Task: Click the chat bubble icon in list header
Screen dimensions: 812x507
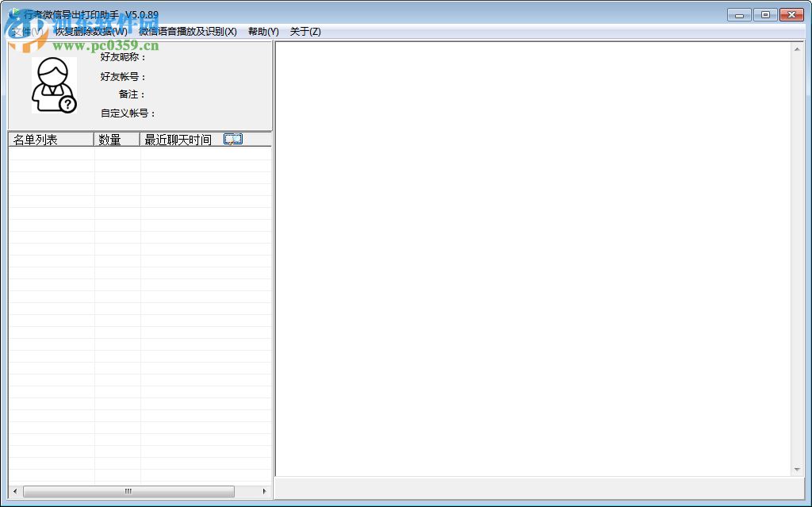Action: (x=233, y=139)
